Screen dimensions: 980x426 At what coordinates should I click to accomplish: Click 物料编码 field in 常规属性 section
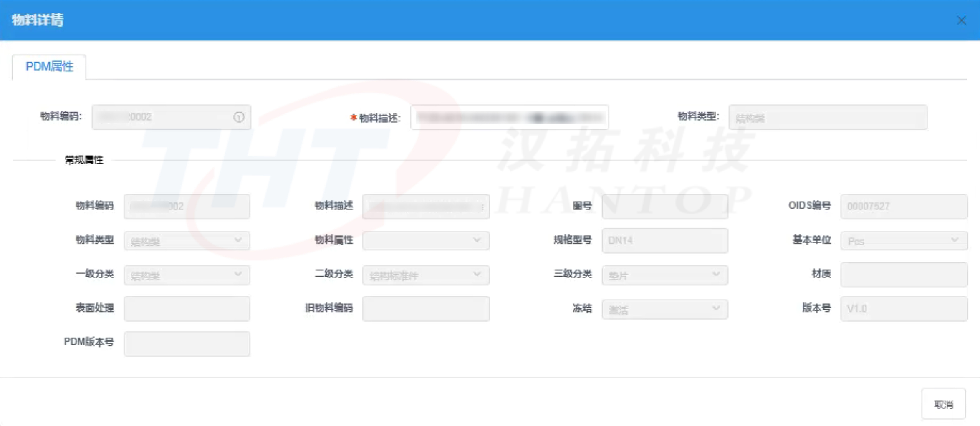[x=187, y=206]
